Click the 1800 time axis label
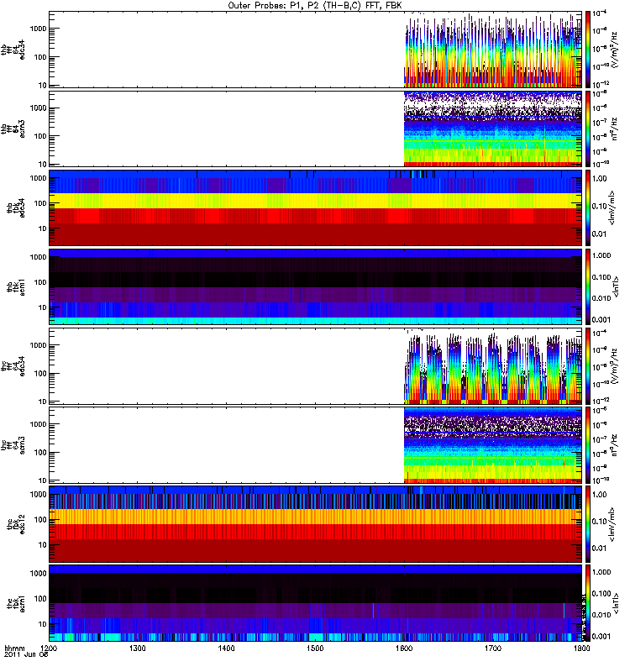 (x=581, y=648)
